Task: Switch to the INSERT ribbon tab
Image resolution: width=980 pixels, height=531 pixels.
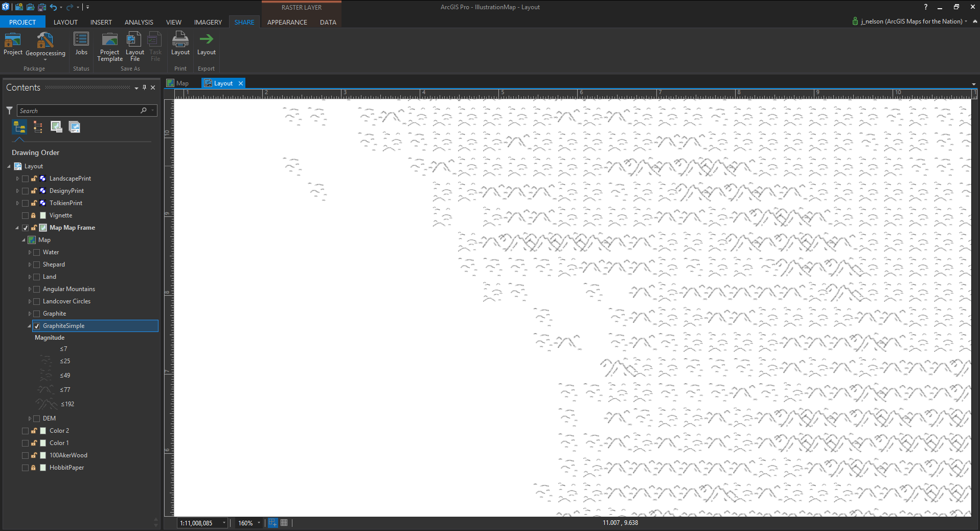Action: (x=101, y=22)
